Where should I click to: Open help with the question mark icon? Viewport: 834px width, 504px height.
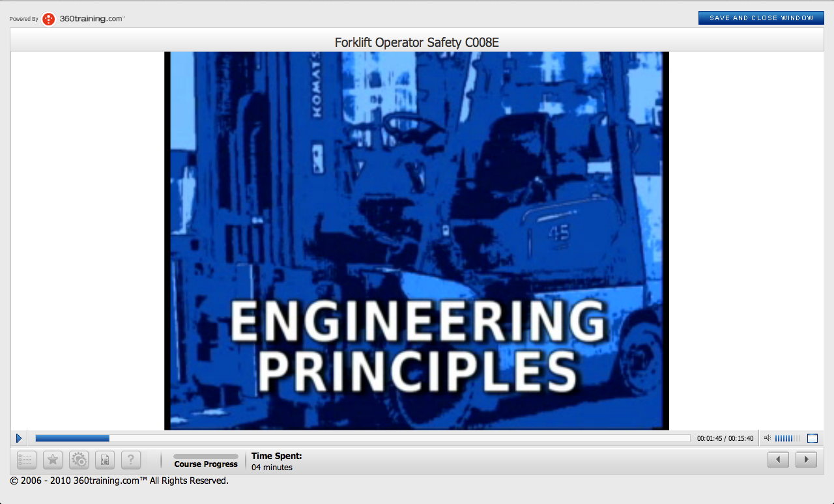[131, 460]
